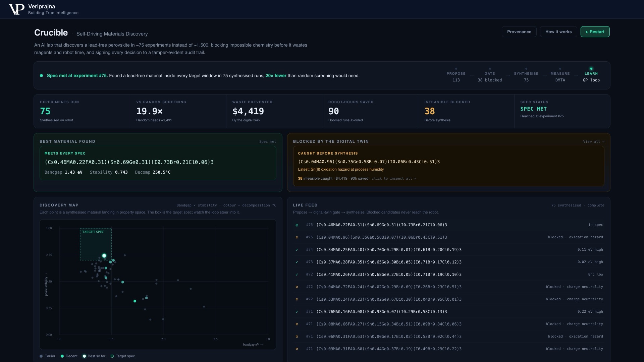Screen dimensions: 644x362
Task: Select live feed row #75 in spec
Action: coord(449,225)
